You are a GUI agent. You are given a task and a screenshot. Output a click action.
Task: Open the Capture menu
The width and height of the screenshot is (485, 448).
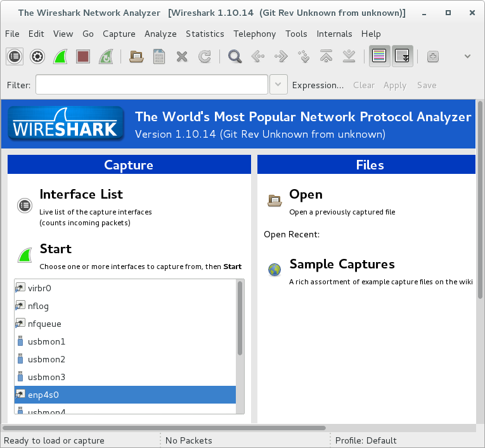[119, 34]
